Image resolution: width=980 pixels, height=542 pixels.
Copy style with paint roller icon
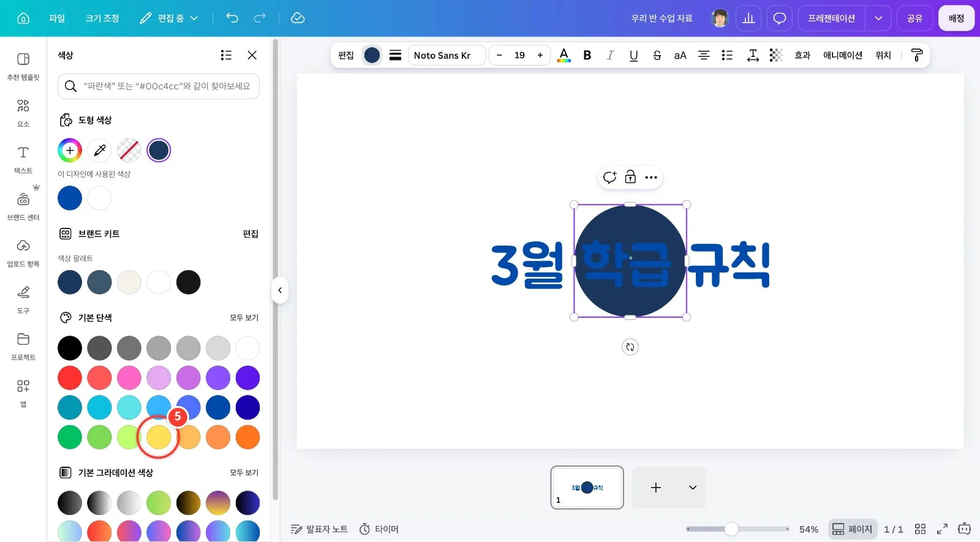point(917,55)
